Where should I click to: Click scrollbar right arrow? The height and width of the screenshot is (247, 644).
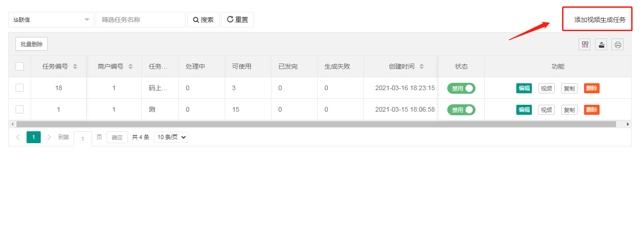[628, 124]
